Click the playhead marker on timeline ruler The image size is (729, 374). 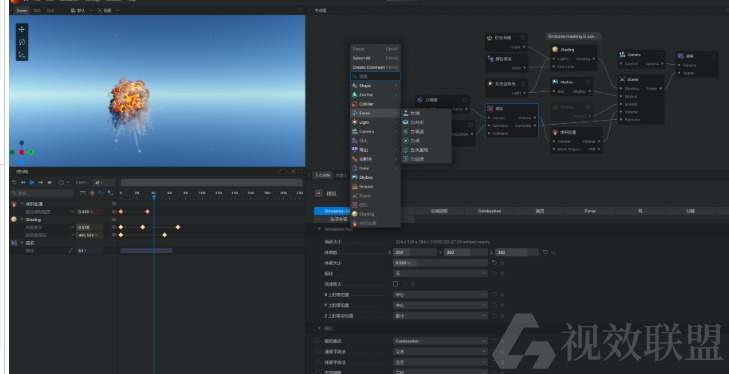154,197
